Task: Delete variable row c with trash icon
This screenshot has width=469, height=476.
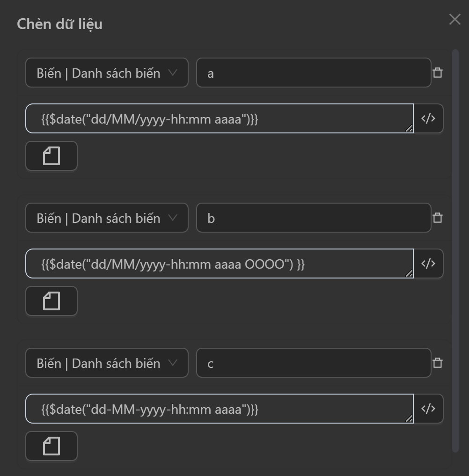Action: (x=438, y=363)
